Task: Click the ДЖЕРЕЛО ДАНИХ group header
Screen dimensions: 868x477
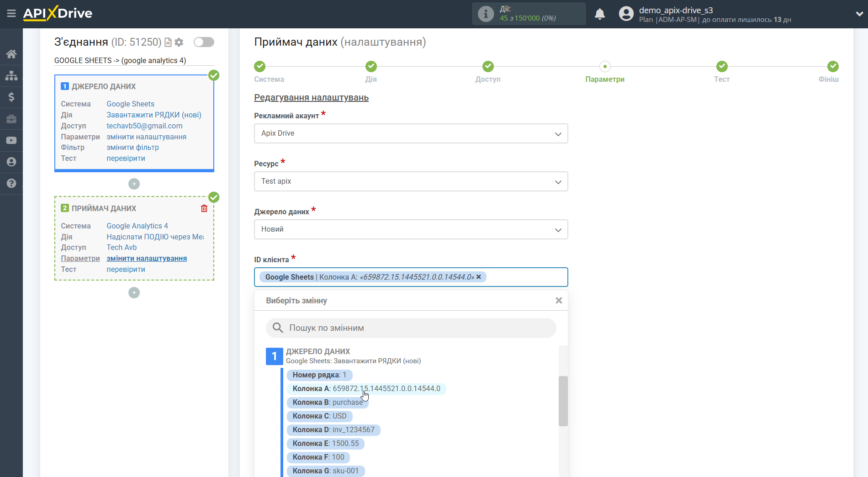Action: click(318, 351)
